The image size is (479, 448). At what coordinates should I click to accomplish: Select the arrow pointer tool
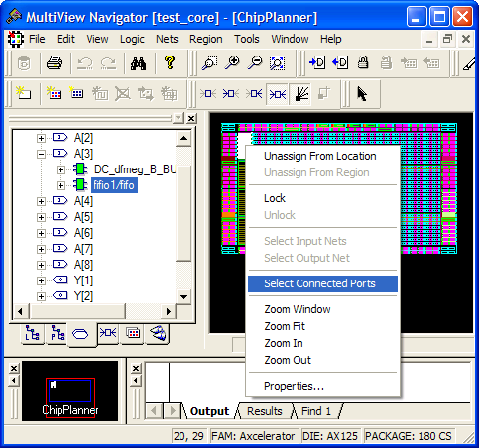click(362, 94)
